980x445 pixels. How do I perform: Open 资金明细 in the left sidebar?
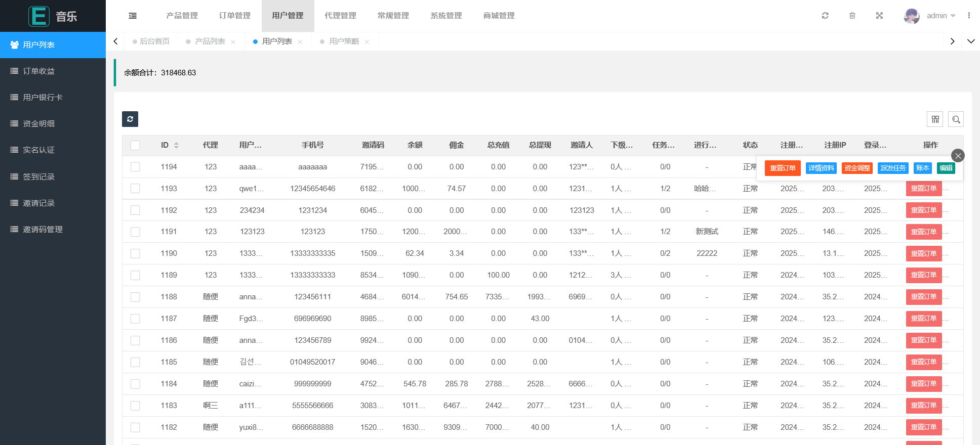[x=39, y=124]
